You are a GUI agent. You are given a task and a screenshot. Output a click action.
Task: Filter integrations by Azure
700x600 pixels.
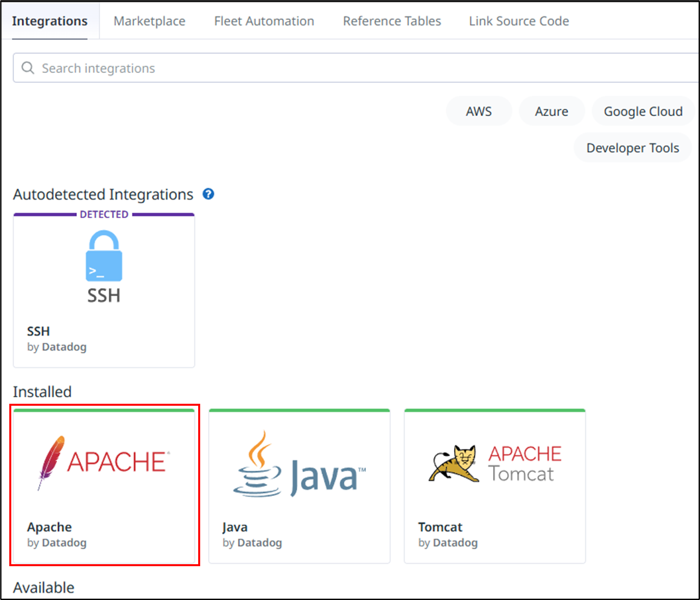click(x=552, y=111)
